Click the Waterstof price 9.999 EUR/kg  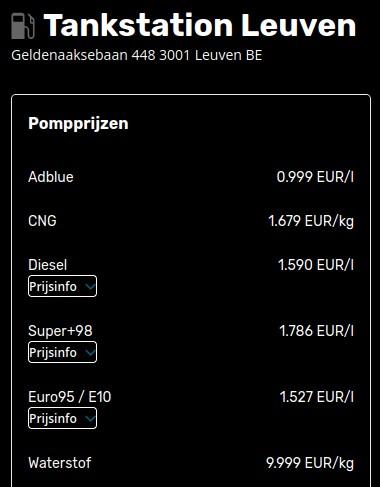pos(310,463)
